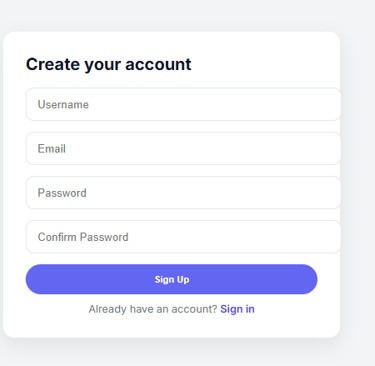
Task: Set focus on field below Email
Action: pos(183,193)
